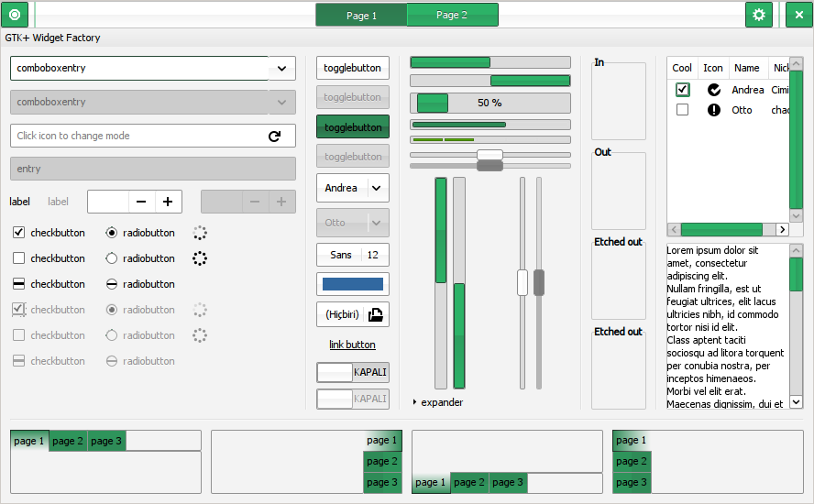Screen dimensions: 814x504
Task: Click the file open icon beside (Hiçbiri)
Action: click(375, 314)
